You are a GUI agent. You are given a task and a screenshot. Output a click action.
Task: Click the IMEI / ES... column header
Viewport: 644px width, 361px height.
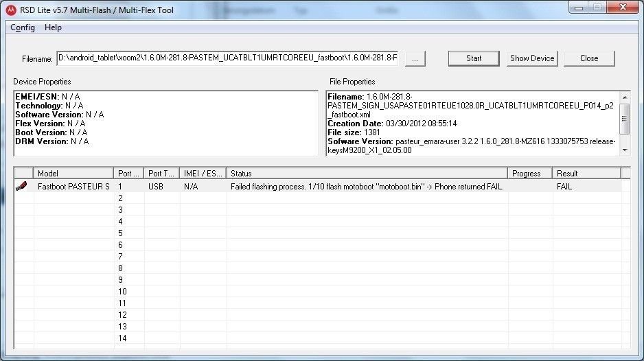tap(203, 174)
